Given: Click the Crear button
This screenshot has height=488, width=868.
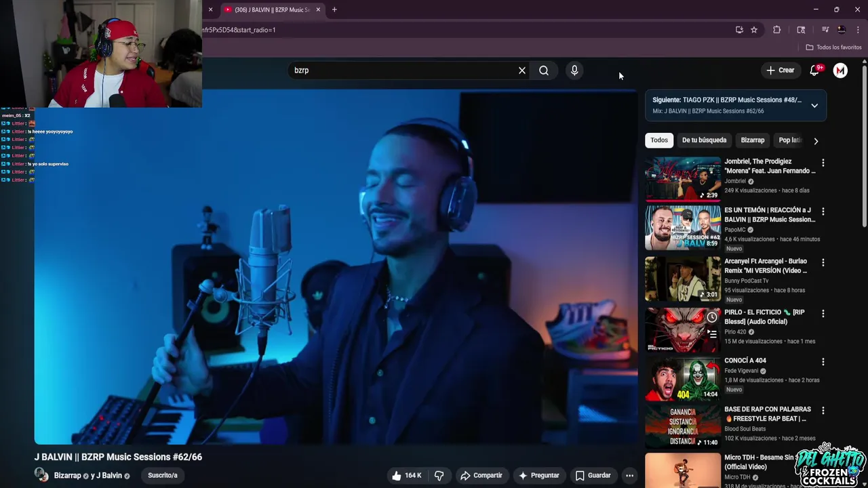Looking at the screenshot, I should point(780,70).
